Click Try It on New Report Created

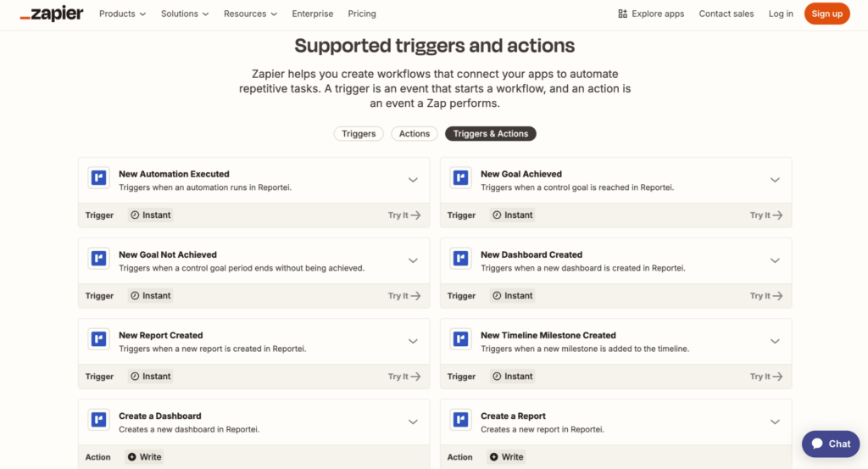pyautogui.click(x=404, y=377)
